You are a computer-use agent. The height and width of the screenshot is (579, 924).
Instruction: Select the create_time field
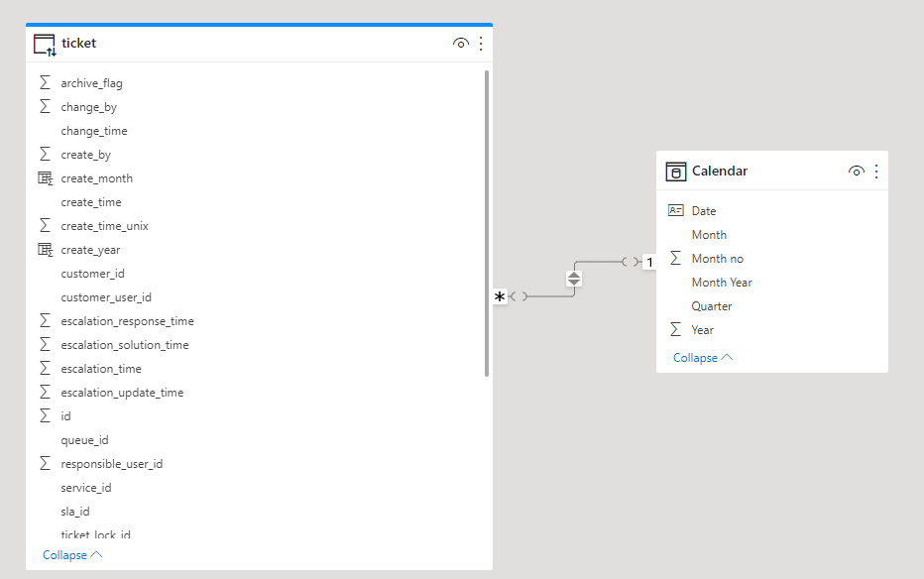(91, 202)
